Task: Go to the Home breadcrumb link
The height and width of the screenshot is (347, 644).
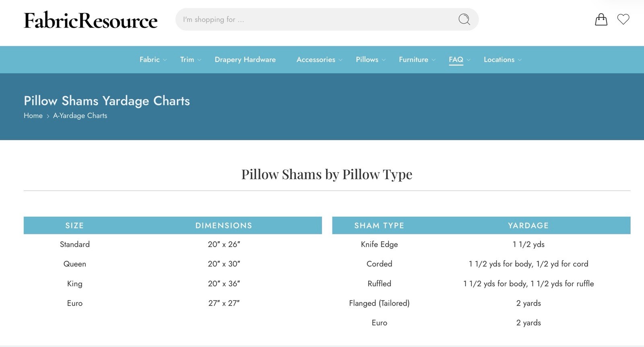Action: [x=33, y=116]
